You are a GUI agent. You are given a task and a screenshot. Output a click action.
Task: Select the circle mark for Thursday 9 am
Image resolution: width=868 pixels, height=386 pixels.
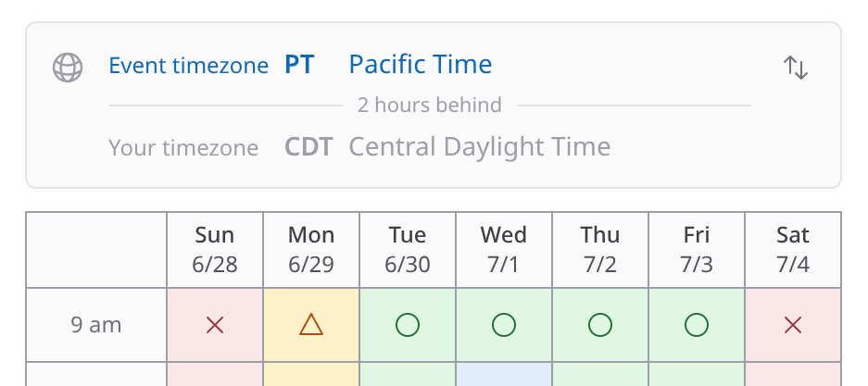click(600, 325)
